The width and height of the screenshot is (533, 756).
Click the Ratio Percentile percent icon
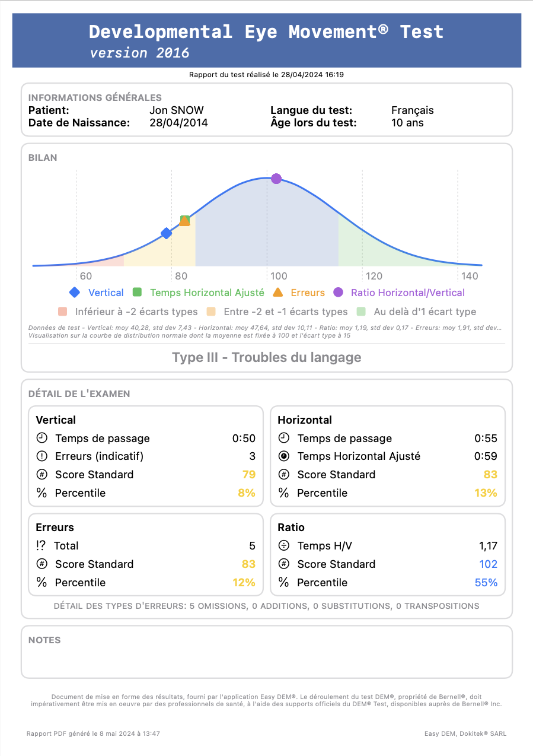(x=284, y=583)
